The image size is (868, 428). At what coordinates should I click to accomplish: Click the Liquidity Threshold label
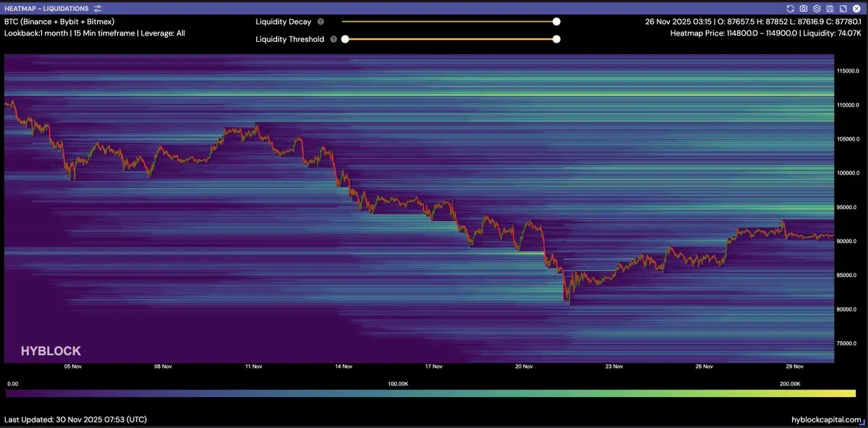tap(289, 40)
